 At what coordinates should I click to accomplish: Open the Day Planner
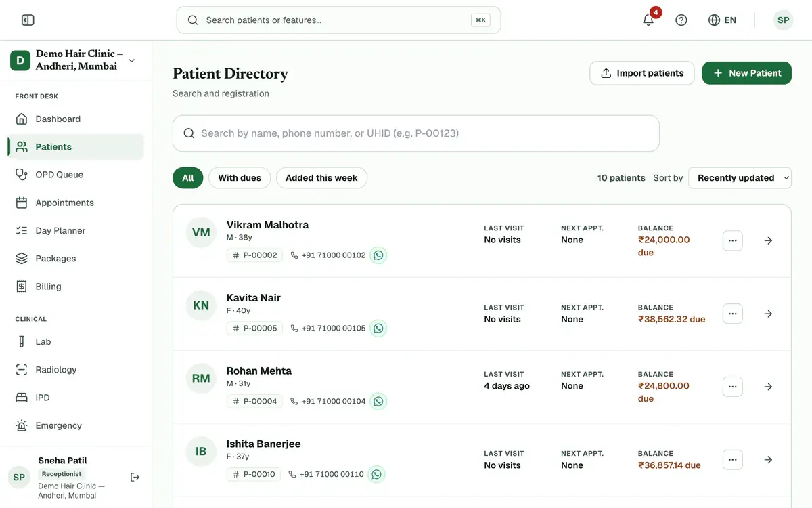(x=76, y=231)
